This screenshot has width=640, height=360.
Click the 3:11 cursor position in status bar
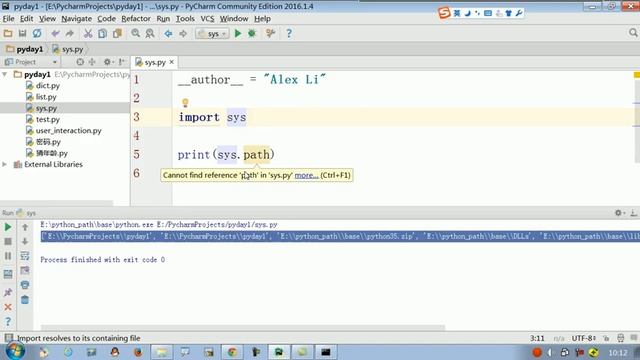point(537,338)
